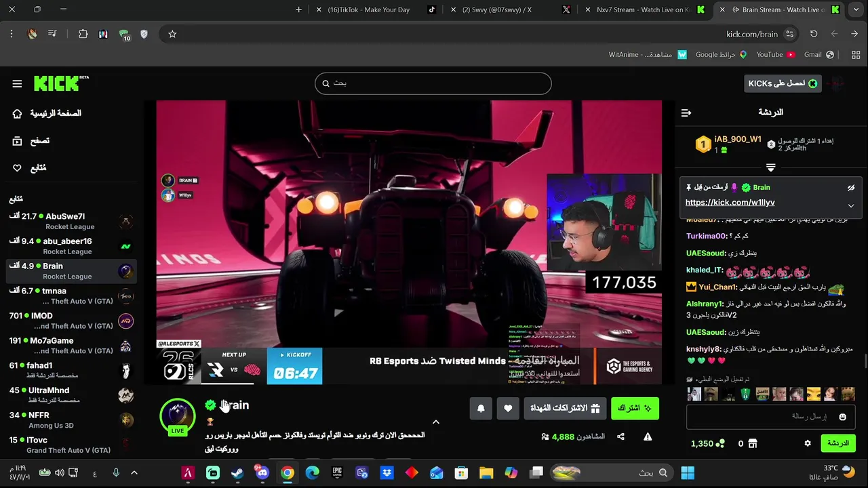Expand the pinned message dropdown arrow
Screen dimensions: 868x488
850,206
